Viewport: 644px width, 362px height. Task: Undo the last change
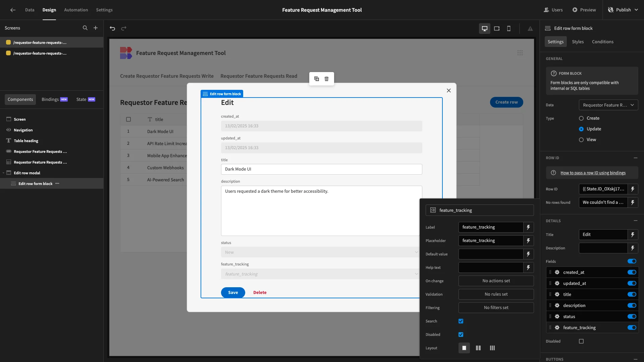tap(112, 28)
